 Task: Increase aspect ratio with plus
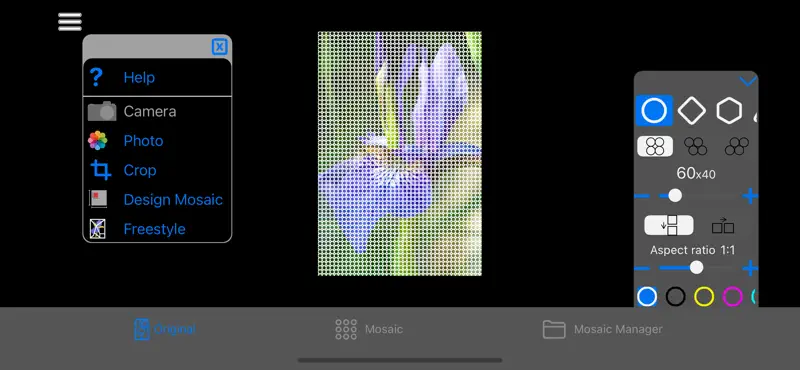point(750,268)
